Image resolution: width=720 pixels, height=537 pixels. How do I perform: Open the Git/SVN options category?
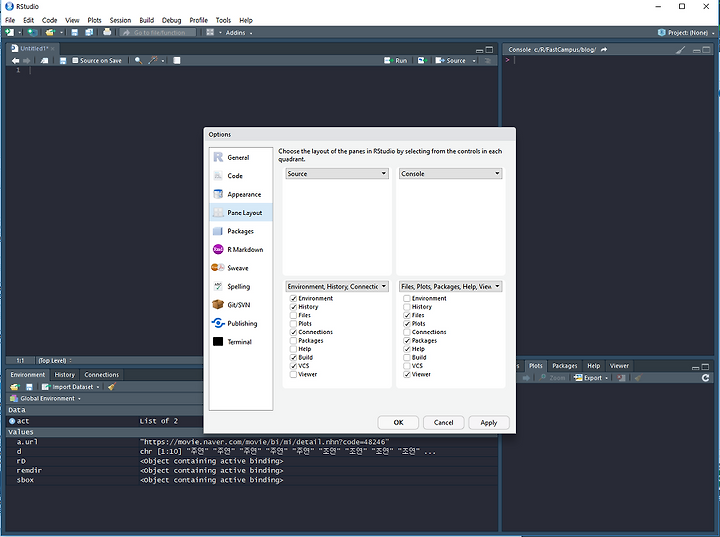point(241,305)
